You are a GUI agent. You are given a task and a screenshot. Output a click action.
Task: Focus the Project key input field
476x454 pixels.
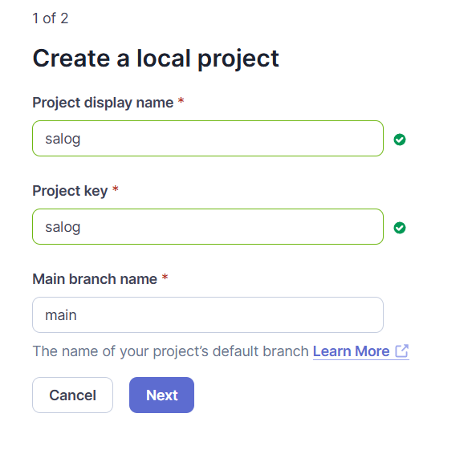(x=208, y=226)
